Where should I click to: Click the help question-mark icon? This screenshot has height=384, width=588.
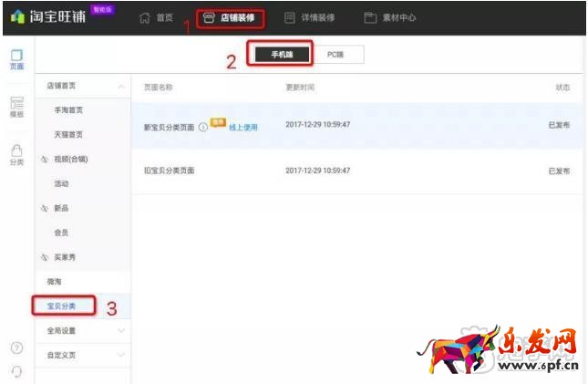17,348
